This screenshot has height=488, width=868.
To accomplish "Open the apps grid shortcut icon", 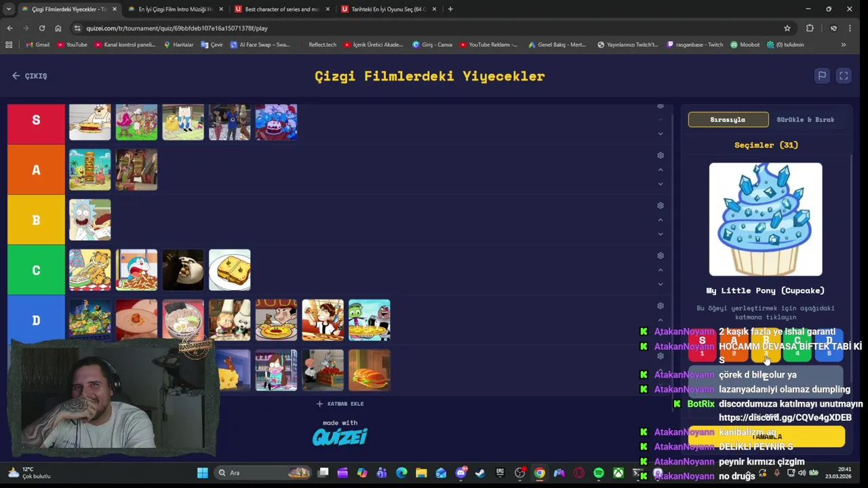I will (9, 45).
